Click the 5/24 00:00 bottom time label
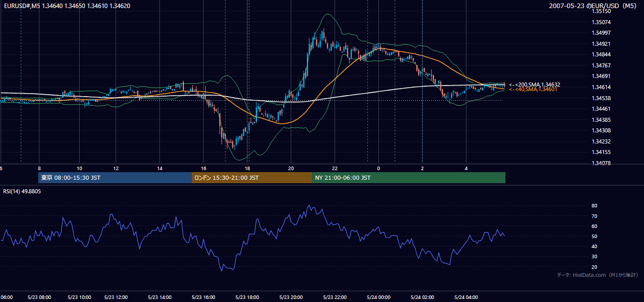This screenshot has height=302, width=644. tap(378, 297)
